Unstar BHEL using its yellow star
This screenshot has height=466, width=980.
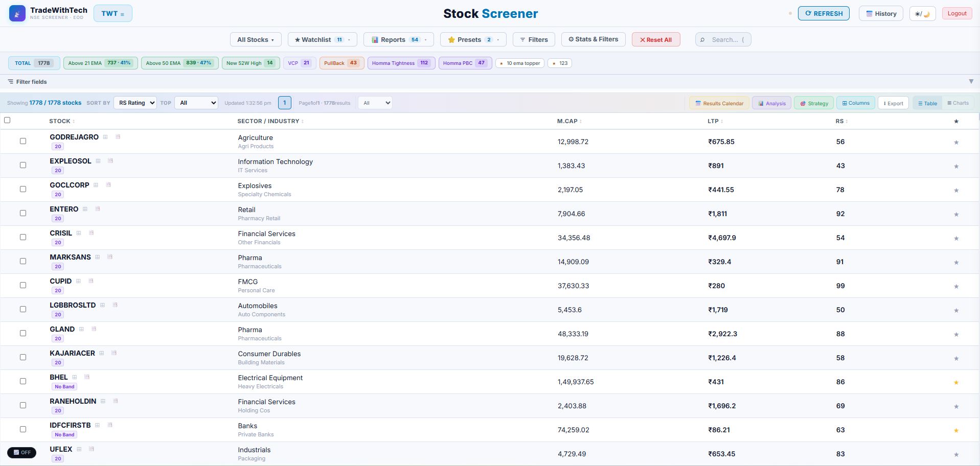956,382
